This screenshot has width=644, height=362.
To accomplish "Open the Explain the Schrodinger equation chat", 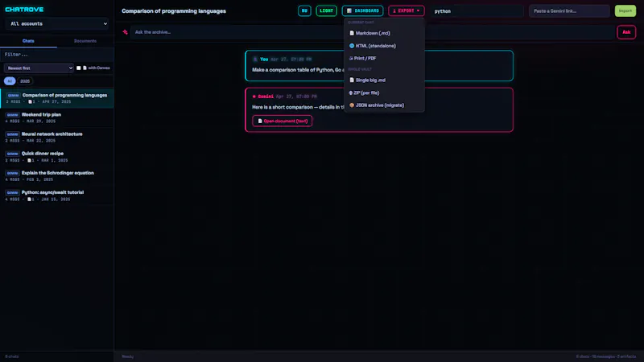I will [x=57, y=176].
